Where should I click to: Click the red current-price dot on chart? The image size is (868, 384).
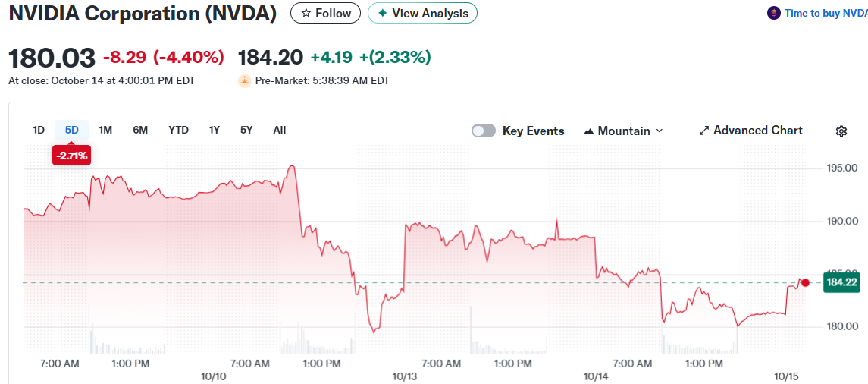pos(805,282)
